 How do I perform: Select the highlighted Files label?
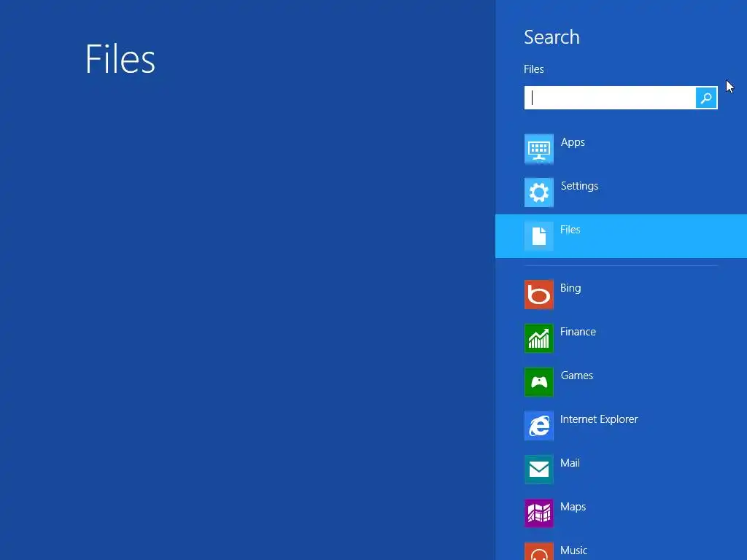(570, 230)
